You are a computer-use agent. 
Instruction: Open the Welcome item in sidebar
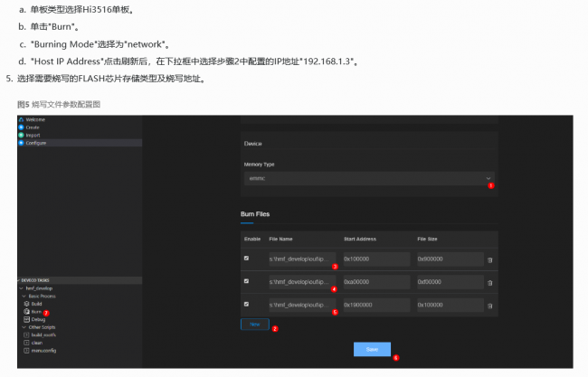(x=35, y=119)
